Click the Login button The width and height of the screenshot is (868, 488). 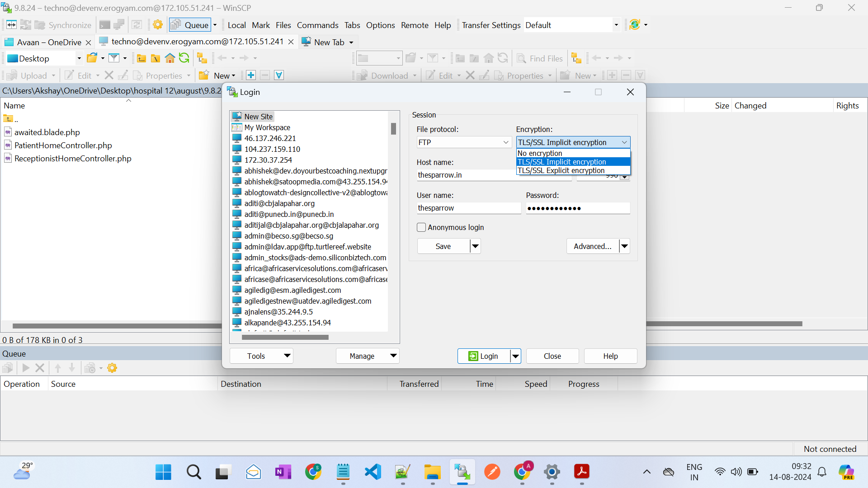[x=484, y=356]
